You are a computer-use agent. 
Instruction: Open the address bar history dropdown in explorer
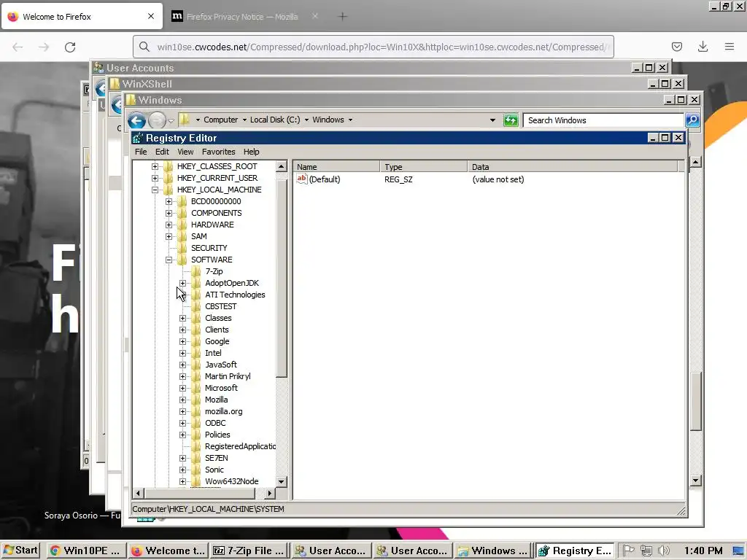click(x=492, y=120)
